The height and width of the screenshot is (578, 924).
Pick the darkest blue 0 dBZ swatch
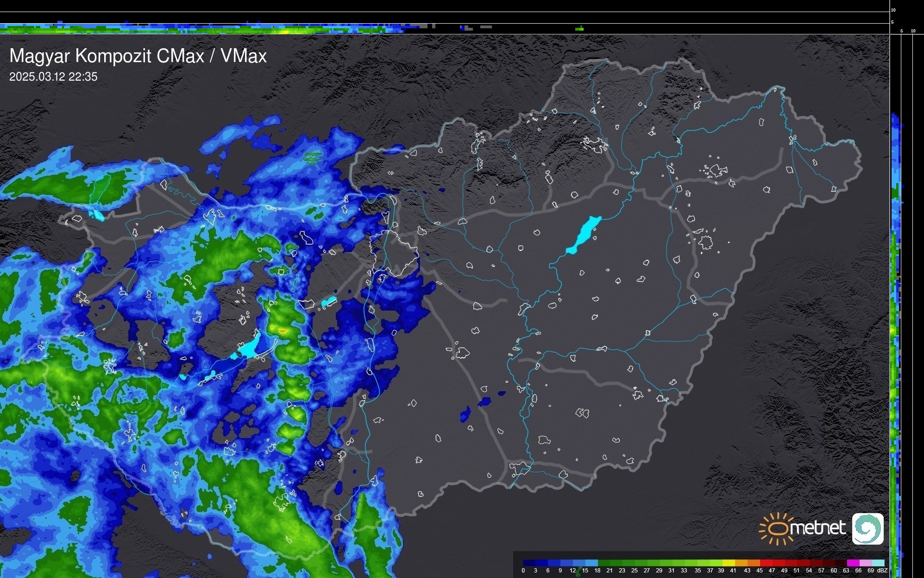[x=529, y=563]
